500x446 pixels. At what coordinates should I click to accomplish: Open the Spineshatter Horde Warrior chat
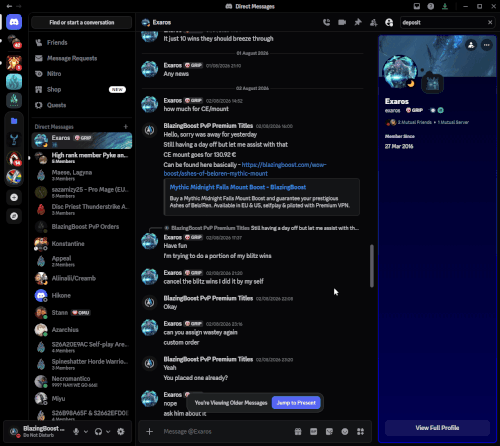82,364
